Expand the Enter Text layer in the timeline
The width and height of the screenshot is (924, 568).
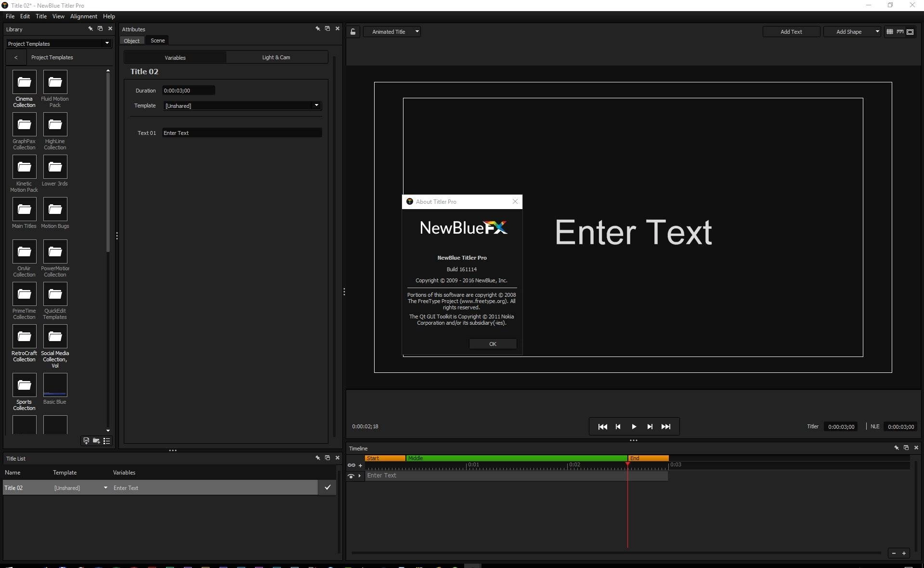pyautogui.click(x=360, y=476)
